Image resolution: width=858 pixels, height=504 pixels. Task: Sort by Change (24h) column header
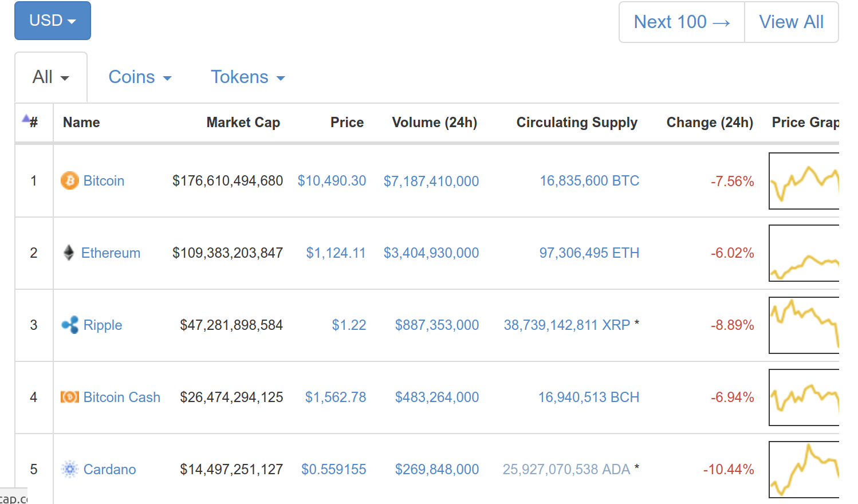coord(710,123)
